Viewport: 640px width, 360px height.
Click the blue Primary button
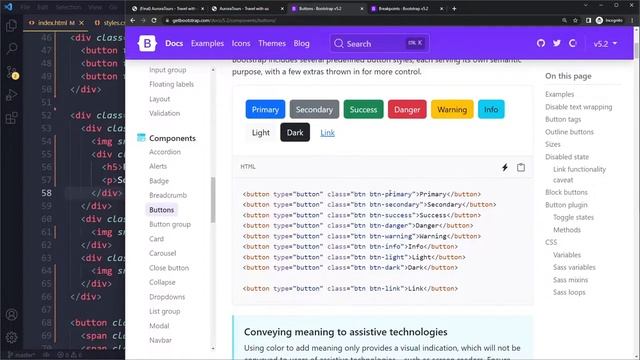[265, 109]
